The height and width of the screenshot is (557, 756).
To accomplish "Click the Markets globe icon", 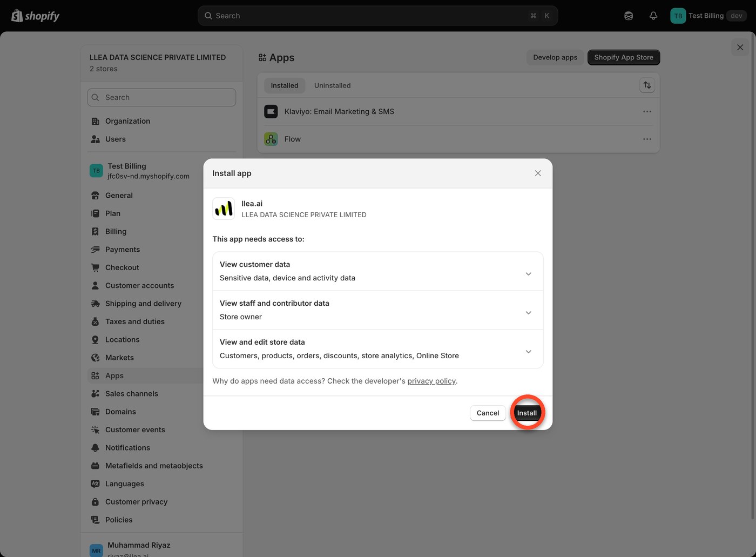I will pos(95,358).
